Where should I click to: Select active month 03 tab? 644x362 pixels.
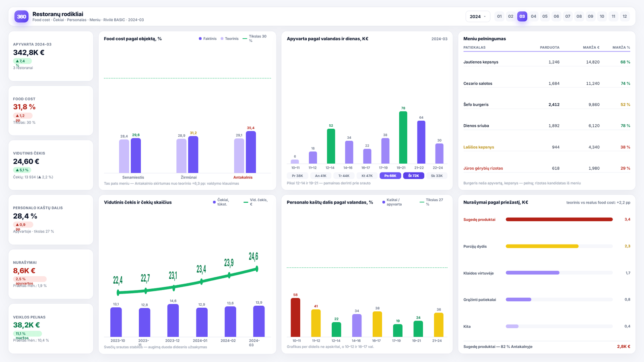pyautogui.click(x=522, y=16)
